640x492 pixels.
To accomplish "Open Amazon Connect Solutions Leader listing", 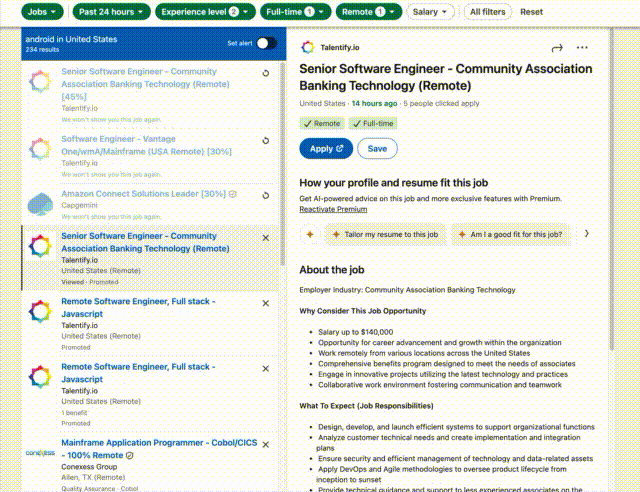I will pos(143,194).
